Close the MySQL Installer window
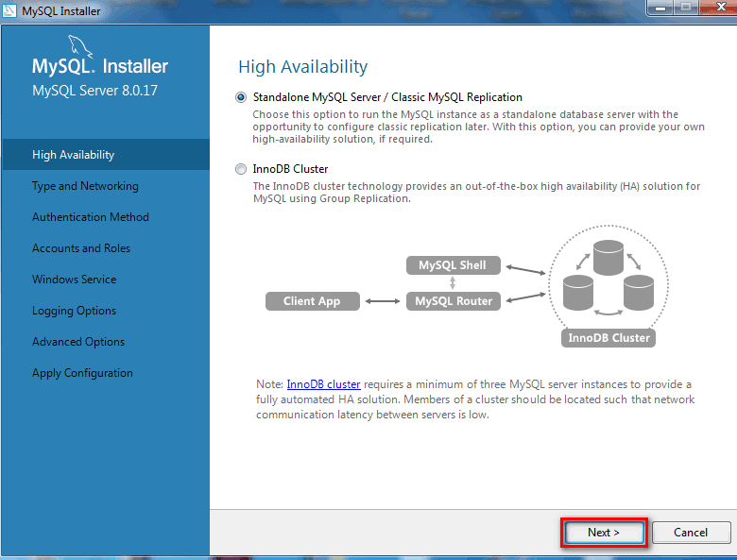 click(719, 7)
